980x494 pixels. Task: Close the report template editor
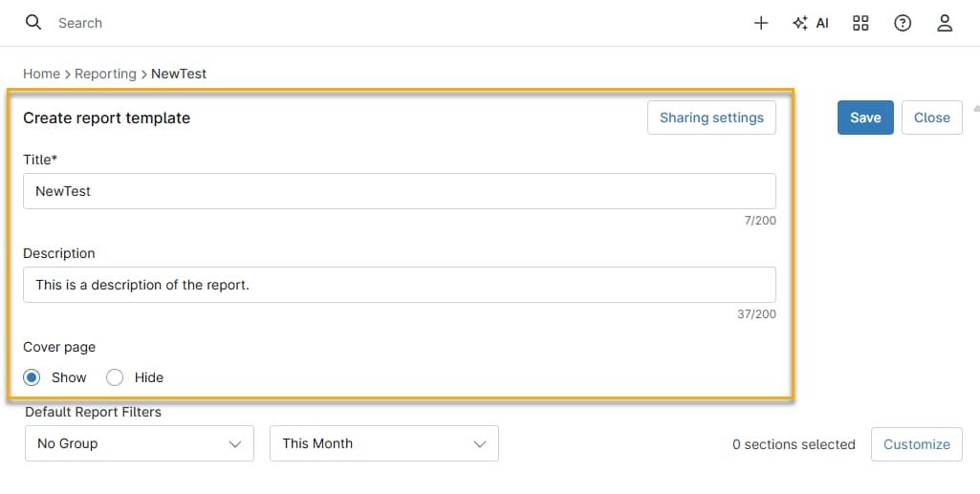point(932,118)
